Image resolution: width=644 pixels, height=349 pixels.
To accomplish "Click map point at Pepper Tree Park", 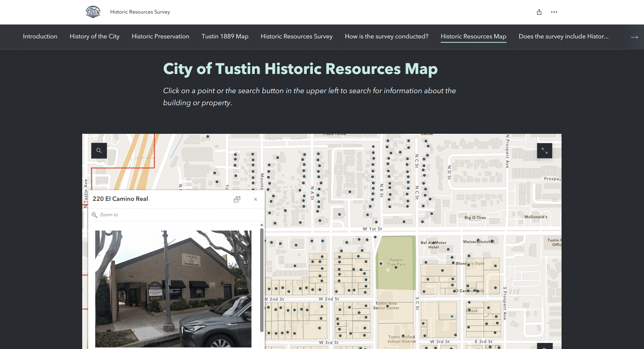I will pos(396,267).
